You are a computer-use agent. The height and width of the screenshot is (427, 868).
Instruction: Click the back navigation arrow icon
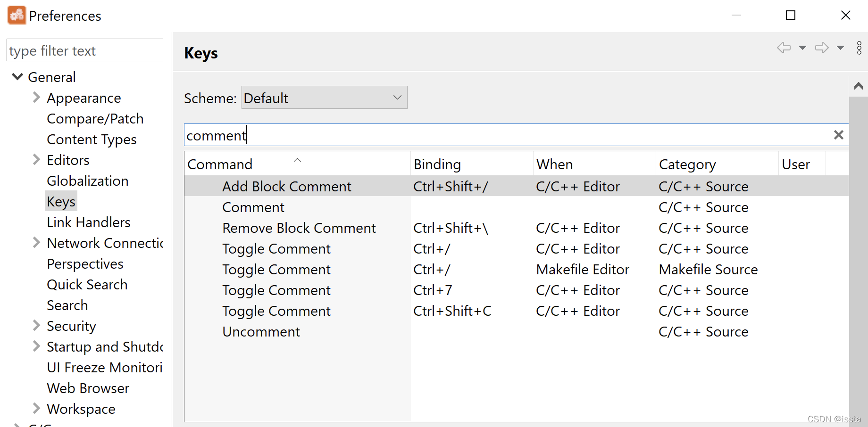[x=784, y=48]
